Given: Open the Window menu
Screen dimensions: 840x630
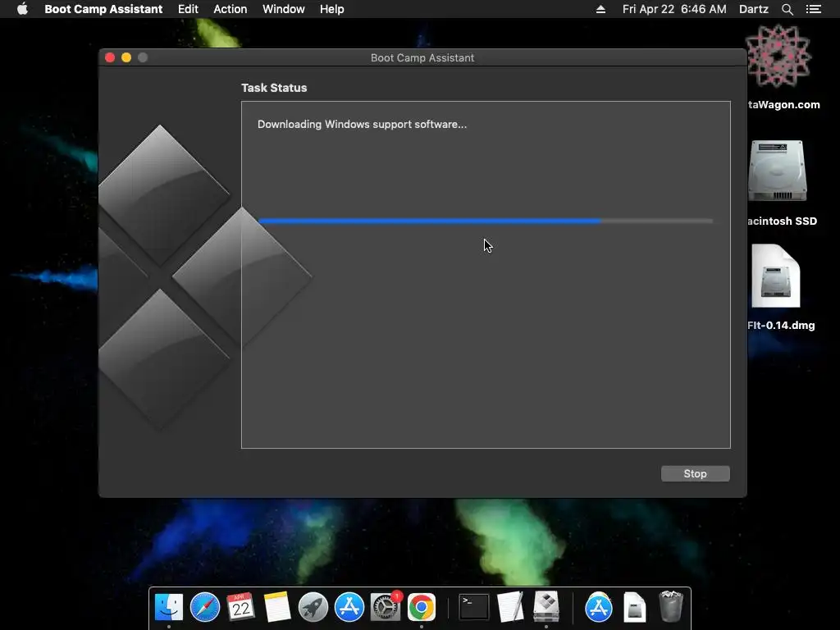Looking at the screenshot, I should point(283,9).
